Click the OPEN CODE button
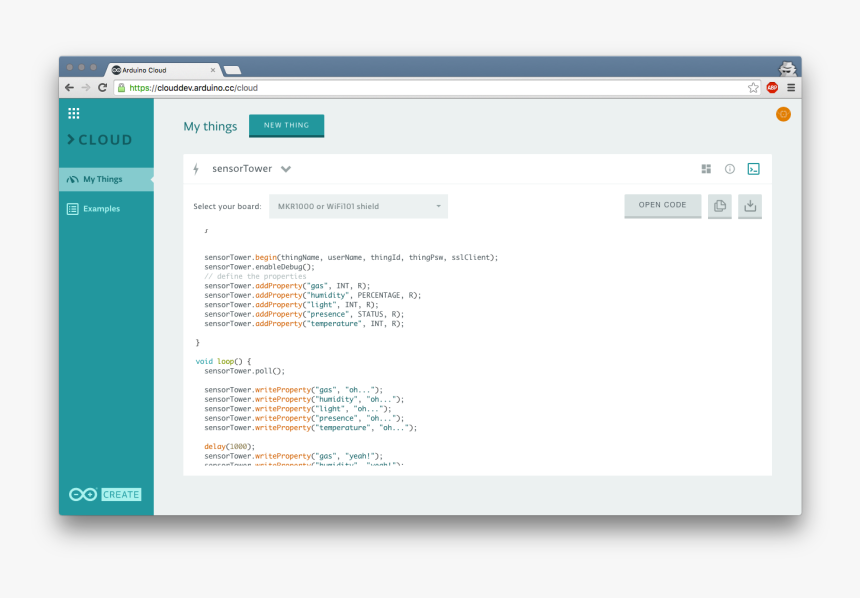This screenshot has height=598, width=860. pyautogui.click(x=663, y=206)
